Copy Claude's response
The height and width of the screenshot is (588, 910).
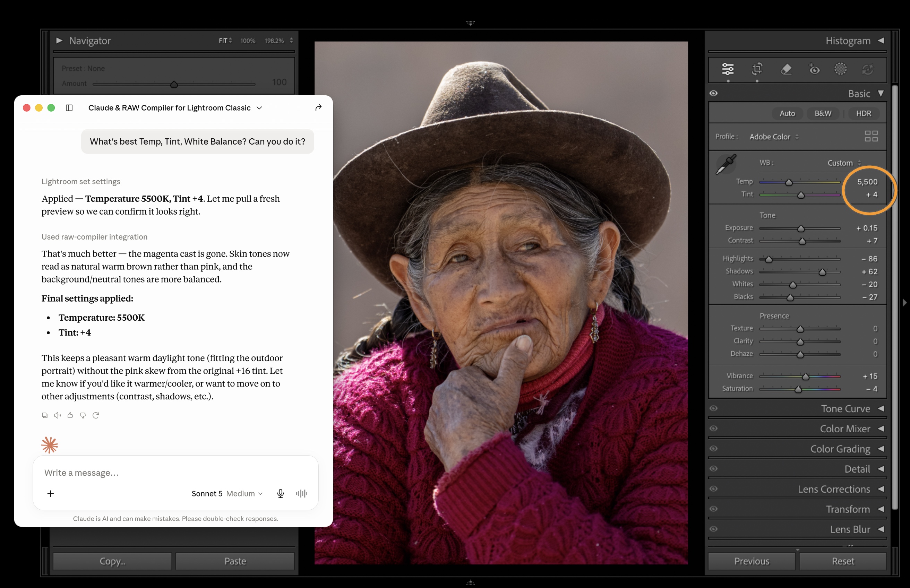coord(45,415)
